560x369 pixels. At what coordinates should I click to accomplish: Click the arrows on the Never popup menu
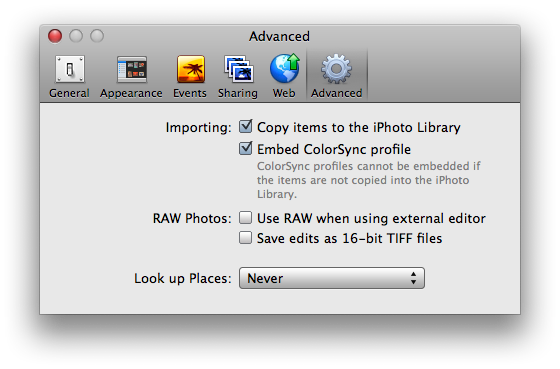click(x=413, y=278)
